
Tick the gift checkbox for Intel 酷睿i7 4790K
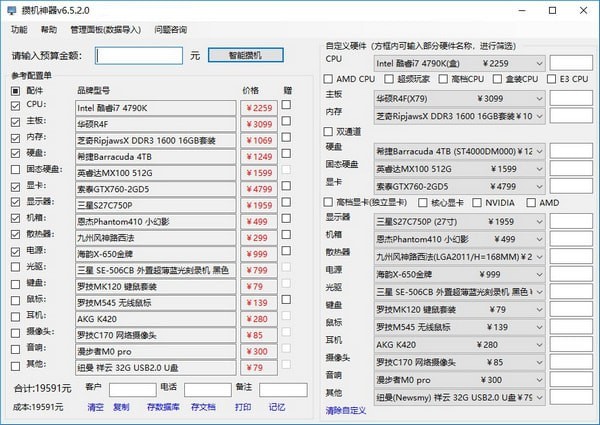pos(286,105)
